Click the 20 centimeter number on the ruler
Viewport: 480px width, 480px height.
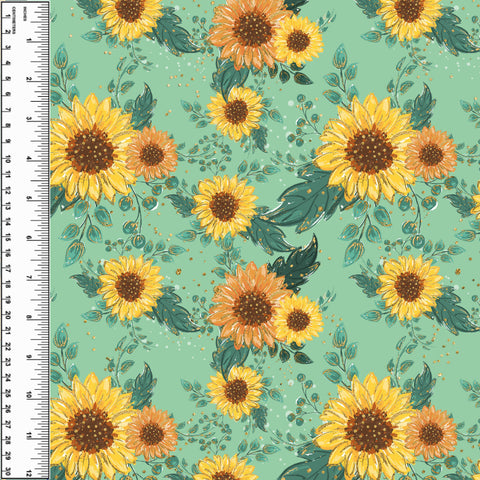point(8,315)
